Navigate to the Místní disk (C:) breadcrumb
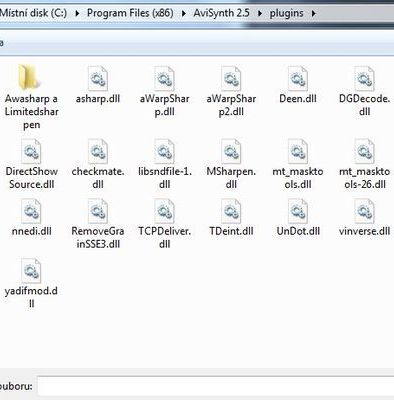394x400 pixels. point(33,13)
